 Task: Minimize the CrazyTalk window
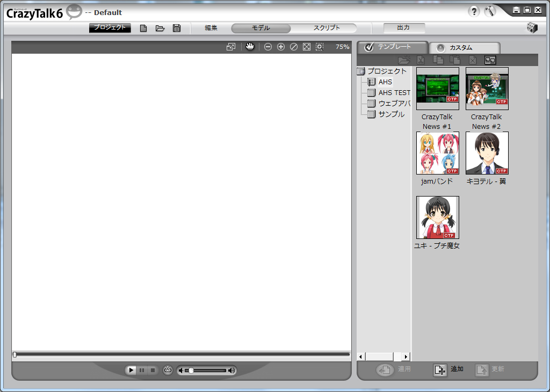coord(516,10)
